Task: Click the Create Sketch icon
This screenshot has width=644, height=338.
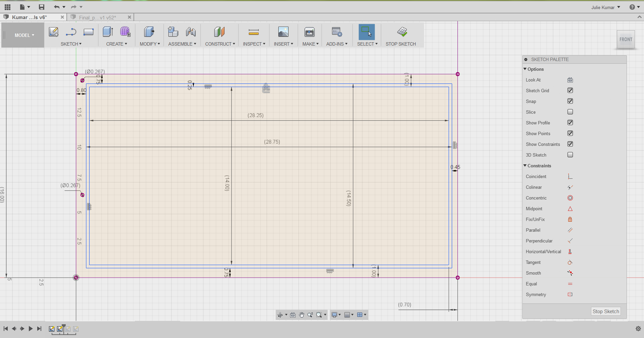Action: tap(54, 32)
